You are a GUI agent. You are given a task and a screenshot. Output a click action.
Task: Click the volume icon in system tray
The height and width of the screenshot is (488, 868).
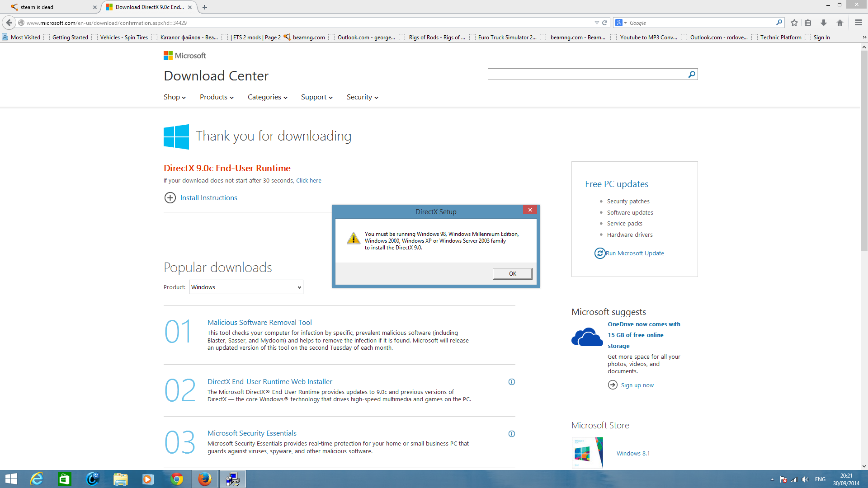805,479
